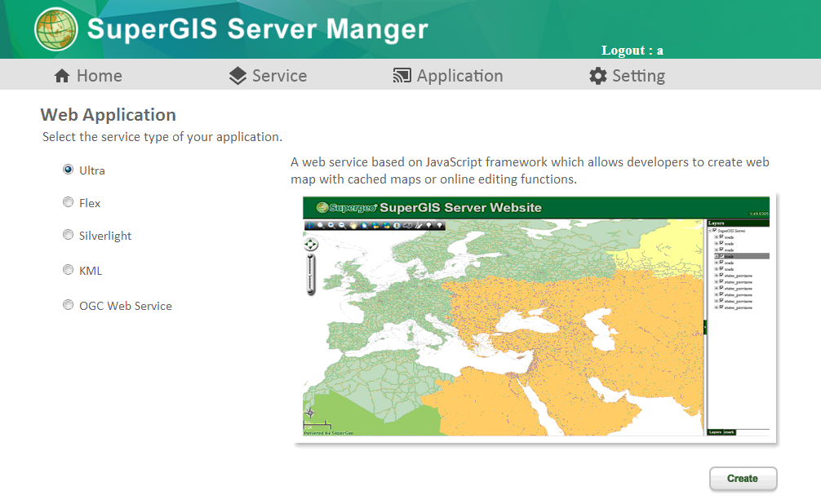Click the Application cast screen icon

pyautogui.click(x=402, y=76)
